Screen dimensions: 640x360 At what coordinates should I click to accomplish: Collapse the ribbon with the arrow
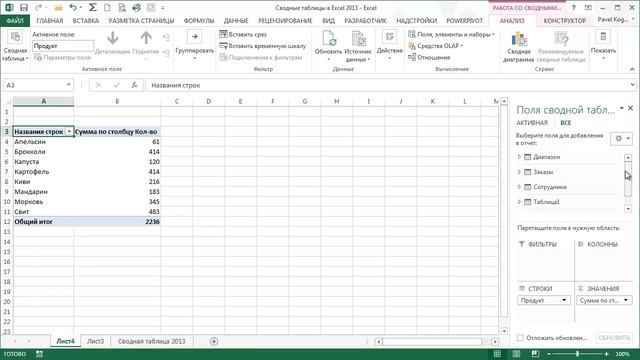(632, 69)
